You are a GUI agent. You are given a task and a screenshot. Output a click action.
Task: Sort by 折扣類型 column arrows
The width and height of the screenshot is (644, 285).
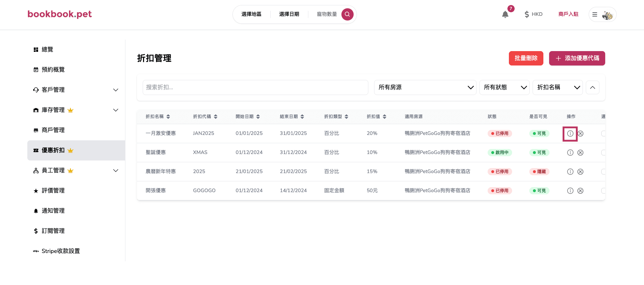click(x=346, y=117)
